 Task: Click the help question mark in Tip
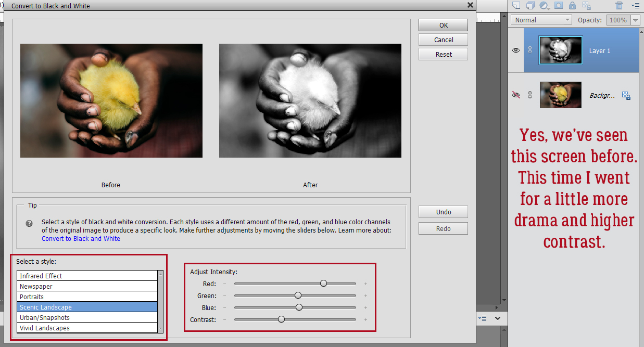click(x=29, y=224)
